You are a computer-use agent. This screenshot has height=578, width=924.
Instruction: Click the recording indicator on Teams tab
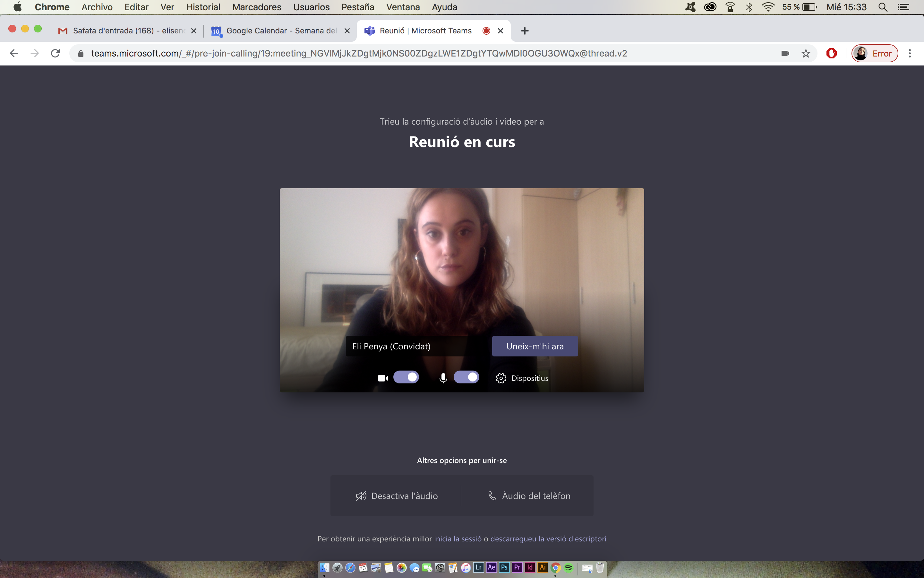pos(486,31)
